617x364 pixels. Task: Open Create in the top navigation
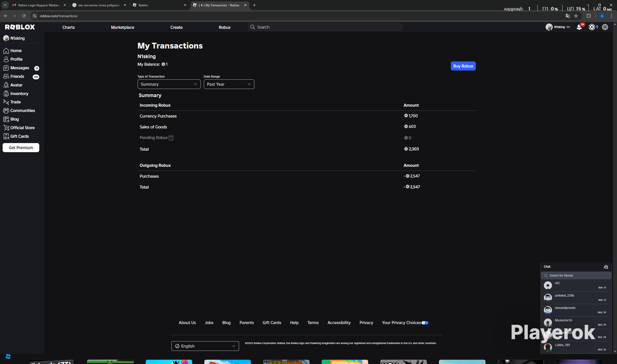pos(177,27)
